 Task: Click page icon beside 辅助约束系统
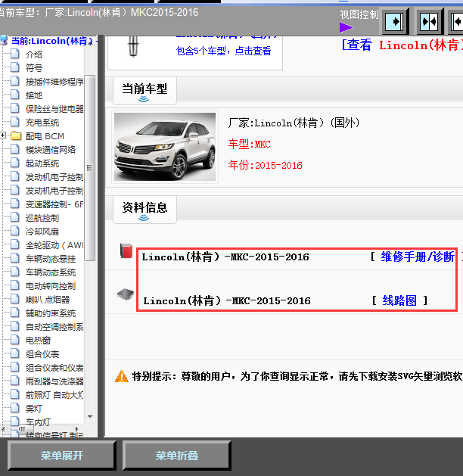click(x=15, y=313)
